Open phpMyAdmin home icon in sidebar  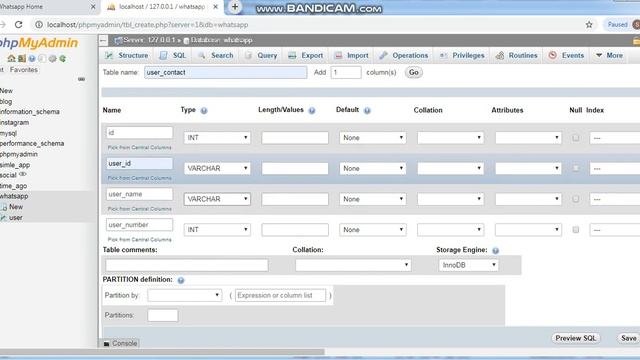(x=11, y=58)
